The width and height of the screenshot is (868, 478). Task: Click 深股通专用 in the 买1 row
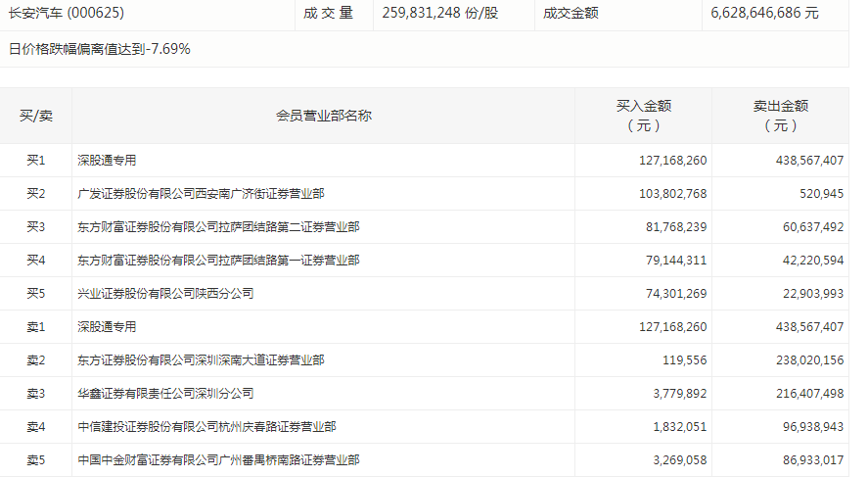click(x=107, y=161)
